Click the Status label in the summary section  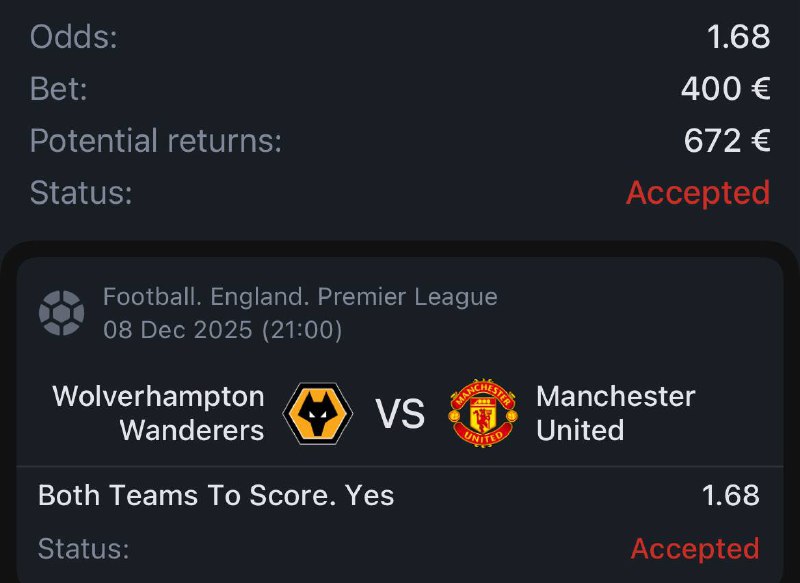pos(81,192)
